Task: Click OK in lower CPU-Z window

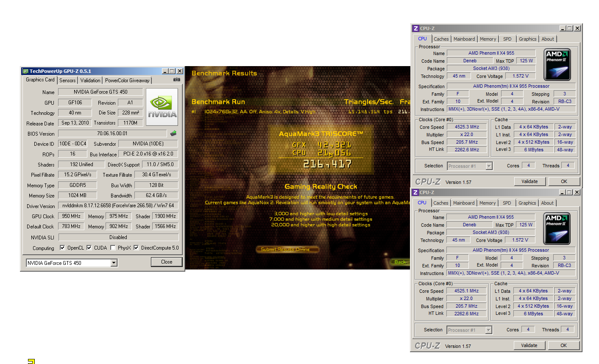Action: coord(563,345)
